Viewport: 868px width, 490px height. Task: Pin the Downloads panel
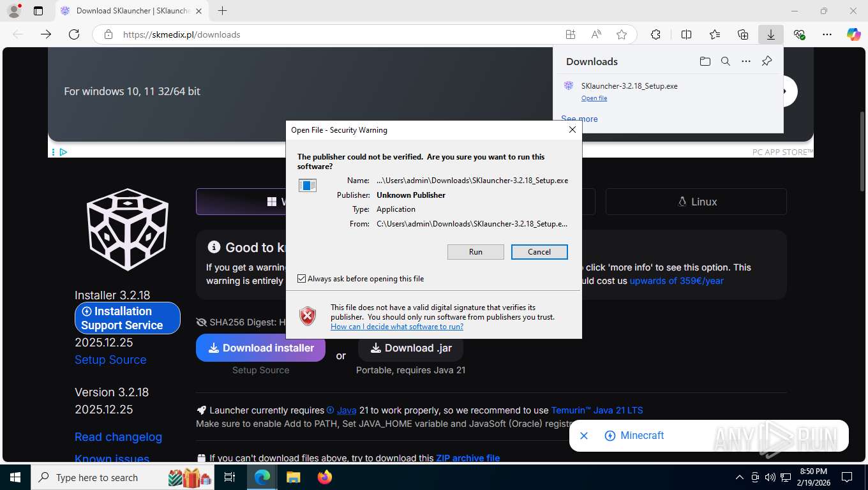point(767,61)
